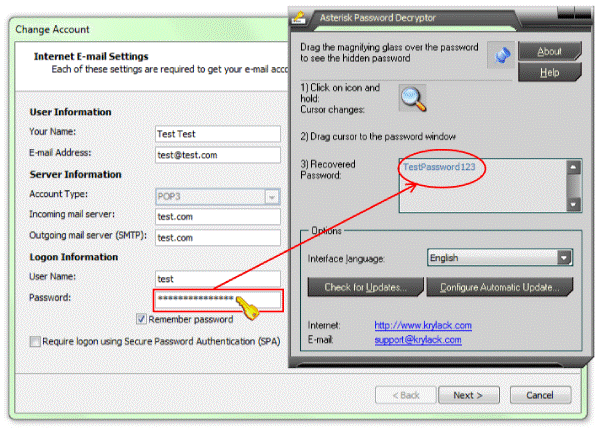Click the Outgoing mail server SMTP field
The image size is (600, 431).
point(218,238)
